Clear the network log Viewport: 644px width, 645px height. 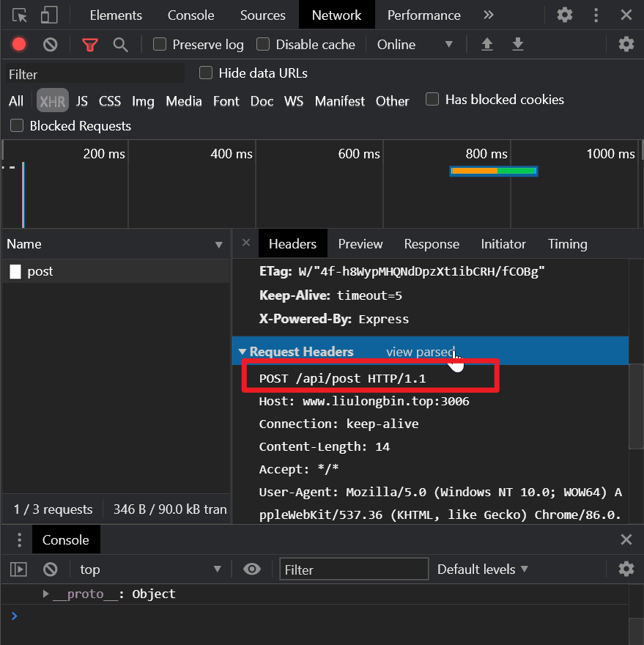click(x=51, y=45)
